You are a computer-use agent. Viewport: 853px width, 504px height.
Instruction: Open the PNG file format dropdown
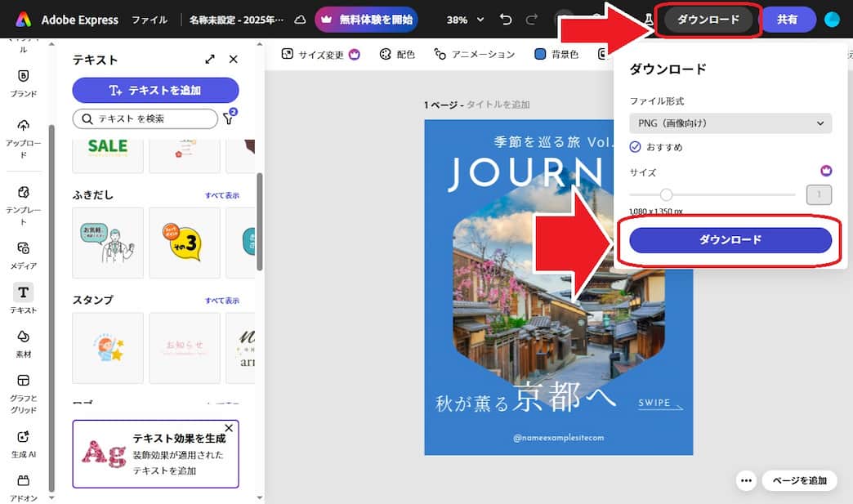coord(730,123)
